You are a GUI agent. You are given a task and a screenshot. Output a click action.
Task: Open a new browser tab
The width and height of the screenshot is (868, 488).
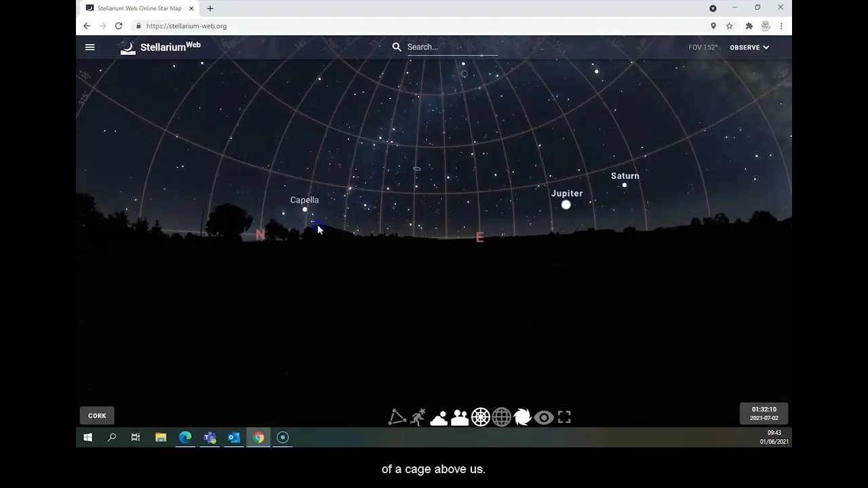pyautogui.click(x=210, y=8)
